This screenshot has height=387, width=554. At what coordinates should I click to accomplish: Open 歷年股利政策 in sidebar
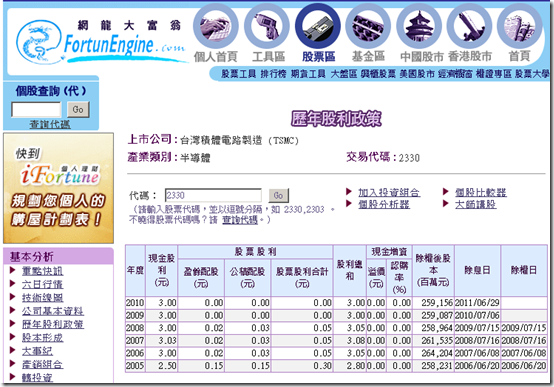pyautogui.click(x=53, y=324)
